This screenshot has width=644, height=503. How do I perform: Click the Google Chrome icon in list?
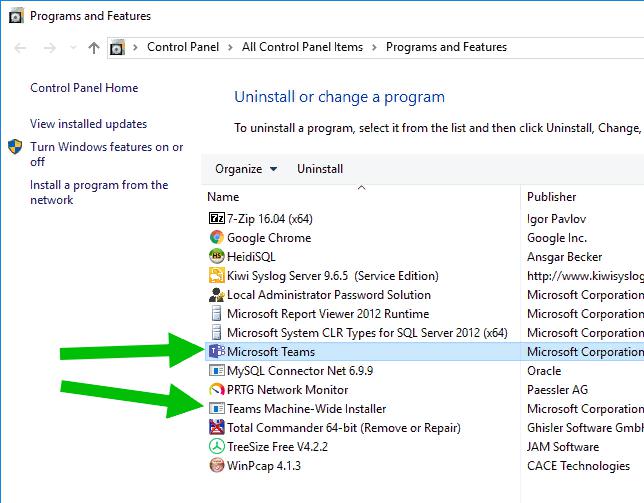pos(216,237)
